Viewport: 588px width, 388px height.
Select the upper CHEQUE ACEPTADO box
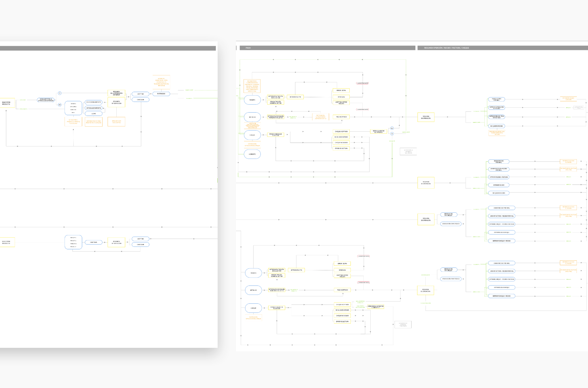coord(341,131)
